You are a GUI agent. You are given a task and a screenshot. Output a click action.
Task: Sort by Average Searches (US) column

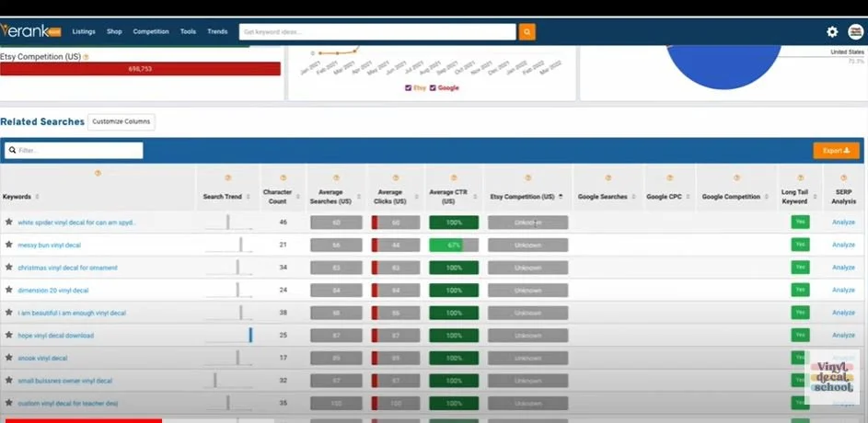coord(359,197)
